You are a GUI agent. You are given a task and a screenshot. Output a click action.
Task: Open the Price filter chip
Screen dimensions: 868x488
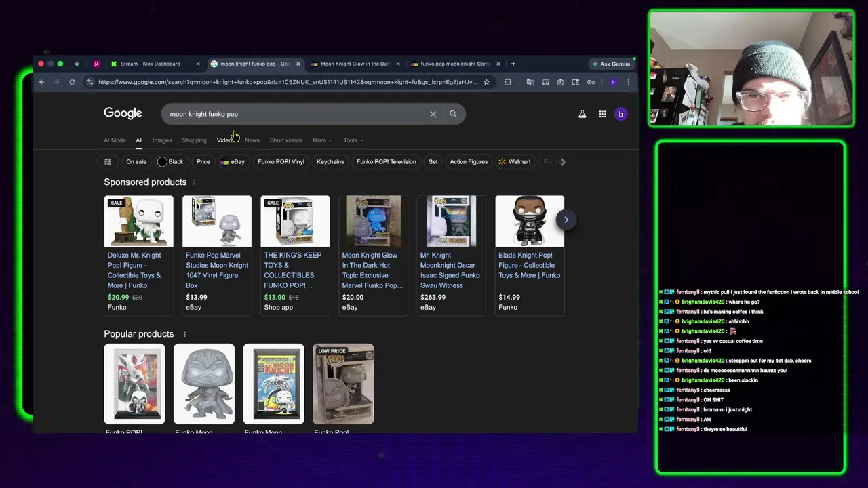pos(203,162)
